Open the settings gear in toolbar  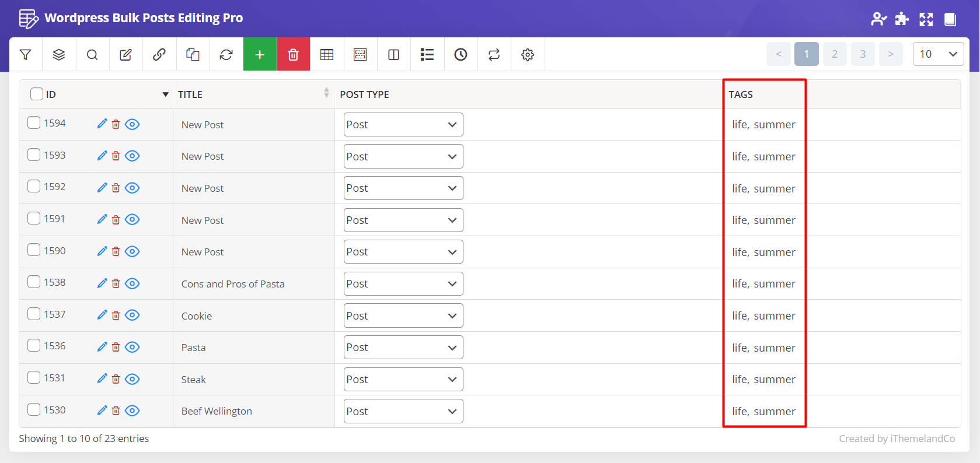pos(528,55)
